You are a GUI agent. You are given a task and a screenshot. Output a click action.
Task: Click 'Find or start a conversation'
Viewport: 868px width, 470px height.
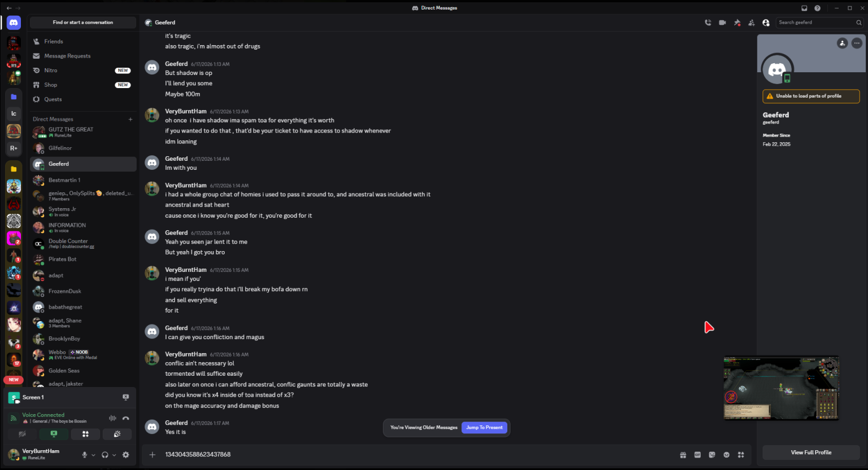[83, 23]
